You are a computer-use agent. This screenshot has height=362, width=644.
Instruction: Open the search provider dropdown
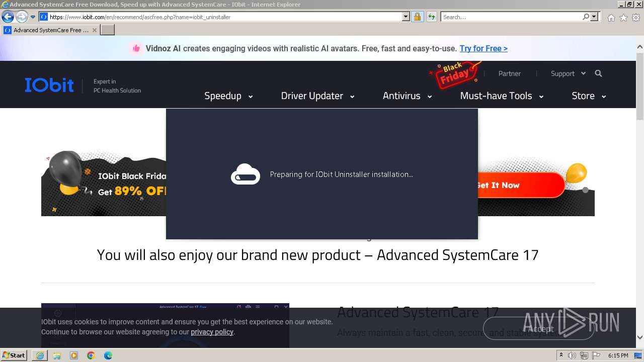pos(594,17)
